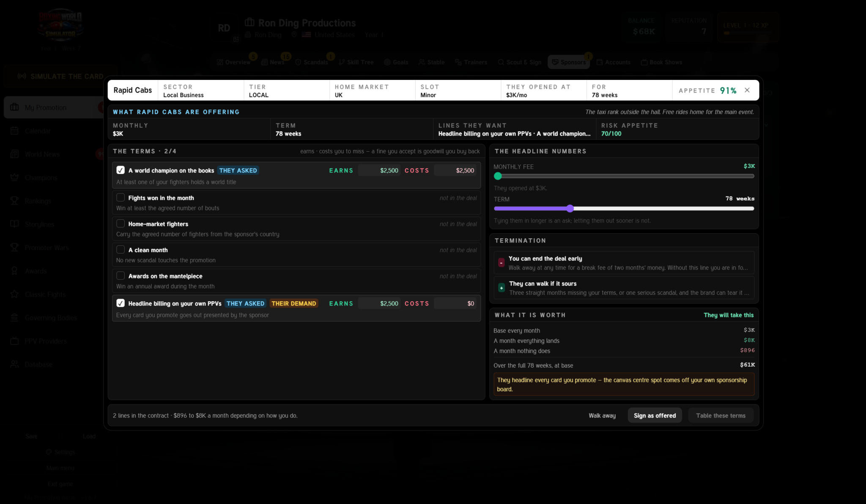The image size is (866, 504).
Task: Click the Scout & Sign magnifier icon
Action: (501, 62)
